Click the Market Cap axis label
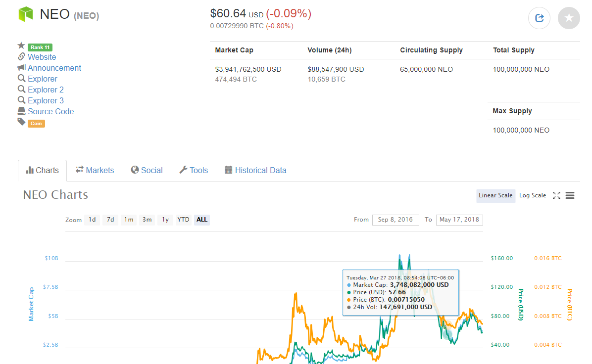 (31, 304)
